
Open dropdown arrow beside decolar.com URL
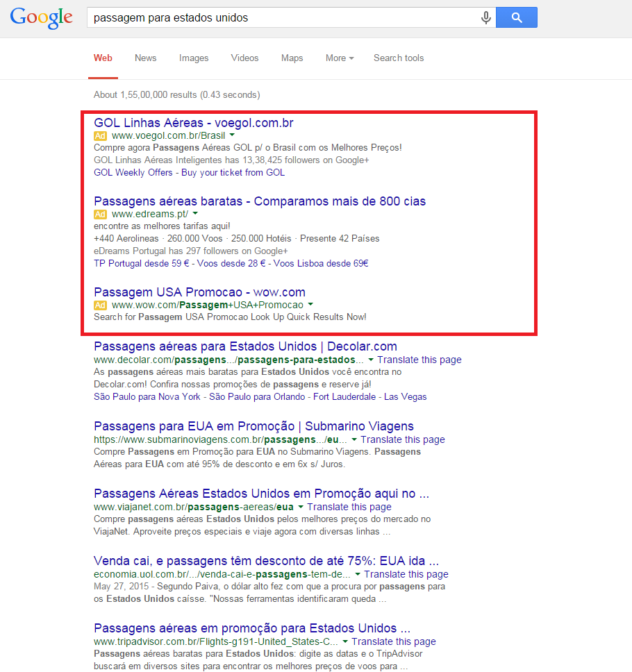371,360
